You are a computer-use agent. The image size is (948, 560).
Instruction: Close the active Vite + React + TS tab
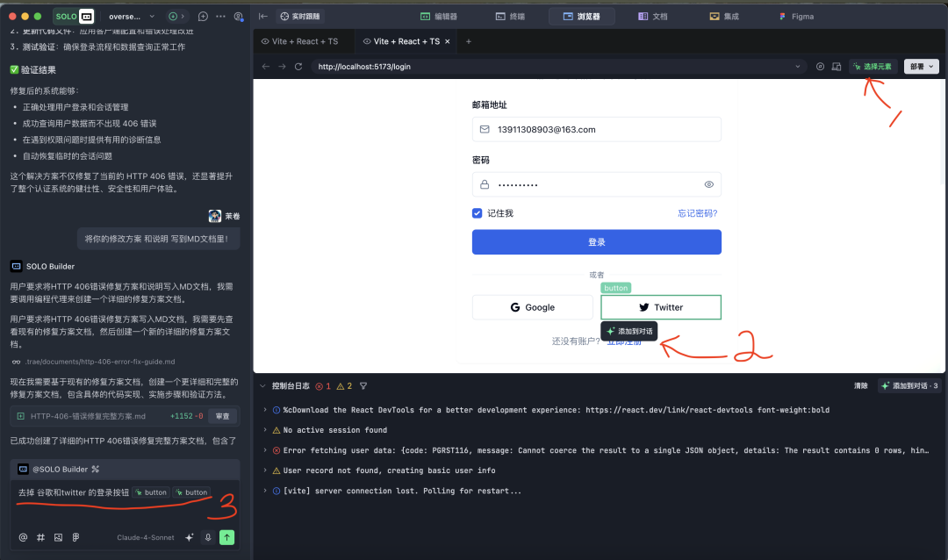[448, 41]
